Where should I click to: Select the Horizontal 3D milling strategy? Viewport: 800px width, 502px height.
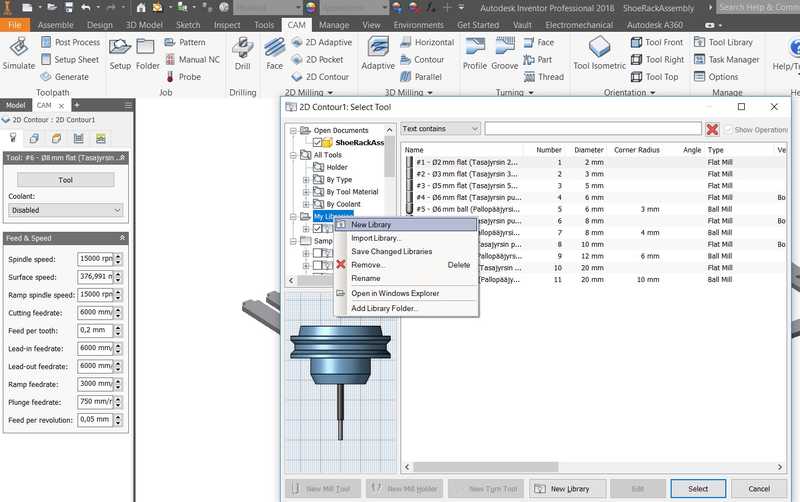(x=427, y=42)
